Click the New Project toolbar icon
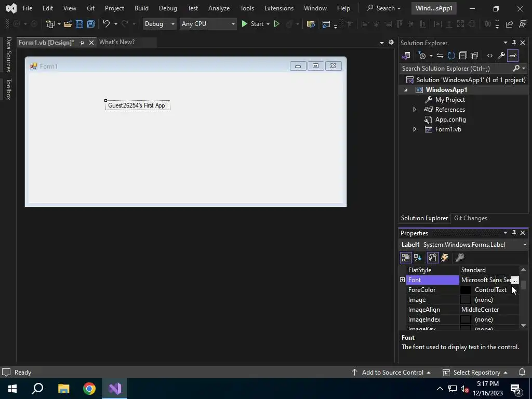The image size is (532, 399). pos(50,24)
